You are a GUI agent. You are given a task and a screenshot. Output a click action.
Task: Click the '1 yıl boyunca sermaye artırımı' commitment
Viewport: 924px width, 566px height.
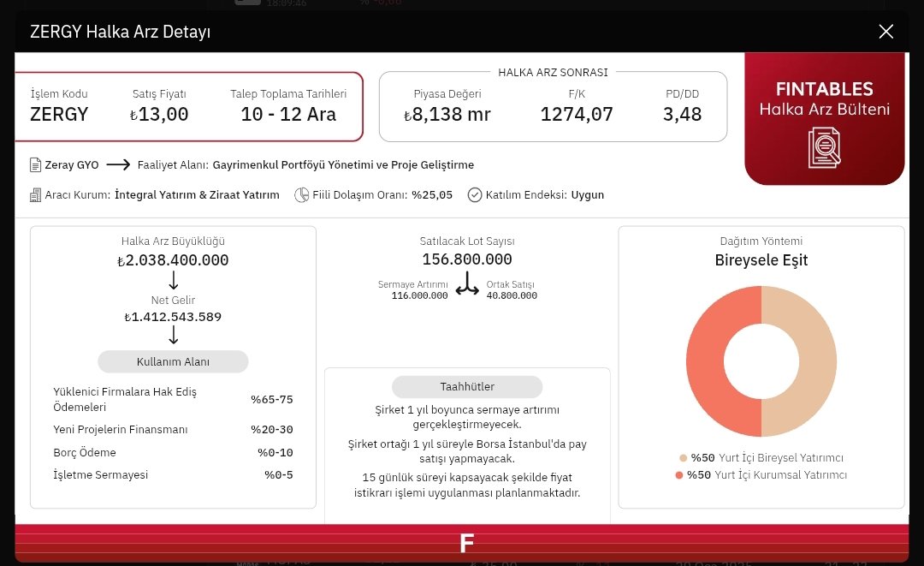pyautogui.click(x=467, y=417)
